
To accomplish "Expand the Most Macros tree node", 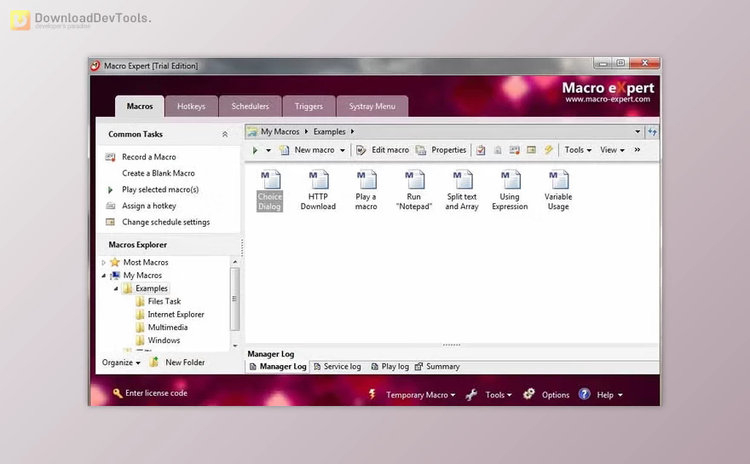I will tap(104, 263).
